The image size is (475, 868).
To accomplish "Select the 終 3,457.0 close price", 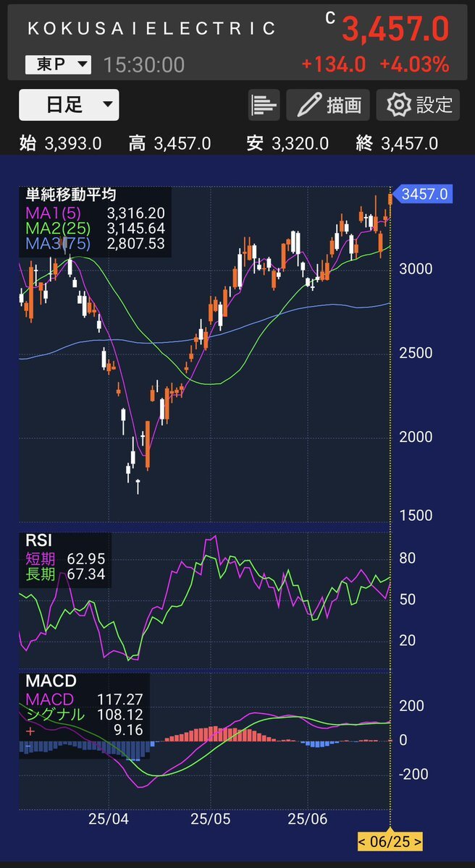I will pos(397,143).
